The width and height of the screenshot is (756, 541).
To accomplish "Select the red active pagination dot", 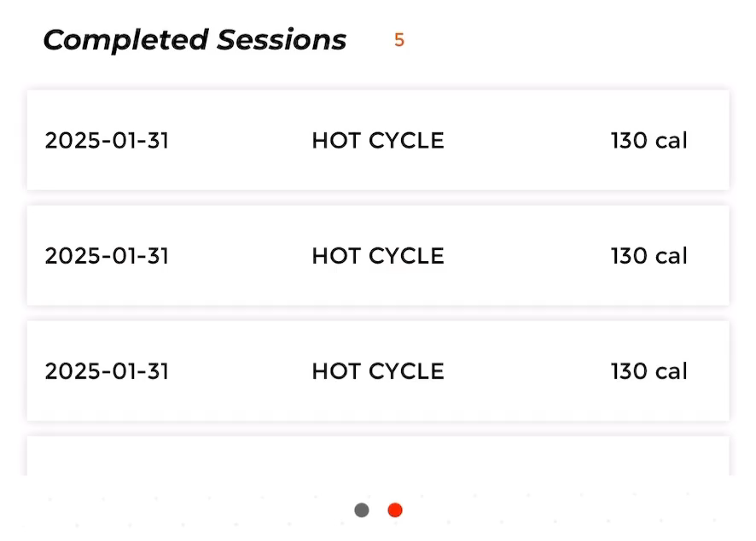I will pos(395,509).
